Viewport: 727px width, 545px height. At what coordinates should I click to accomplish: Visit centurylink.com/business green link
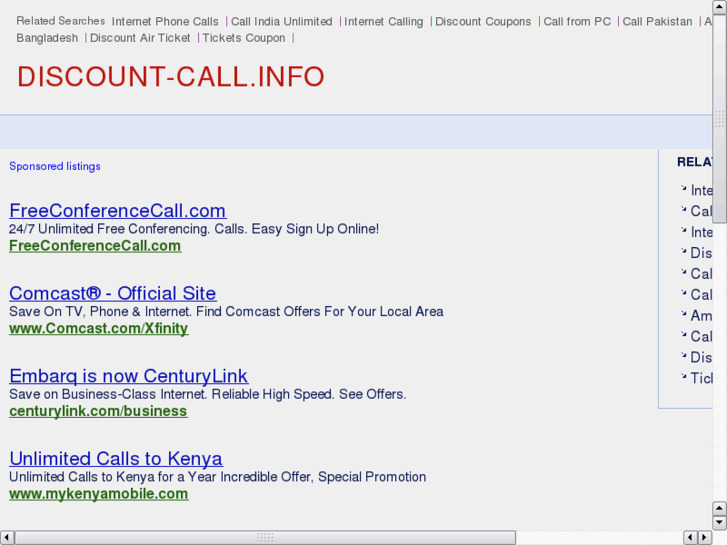pyautogui.click(x=98, y=411)
